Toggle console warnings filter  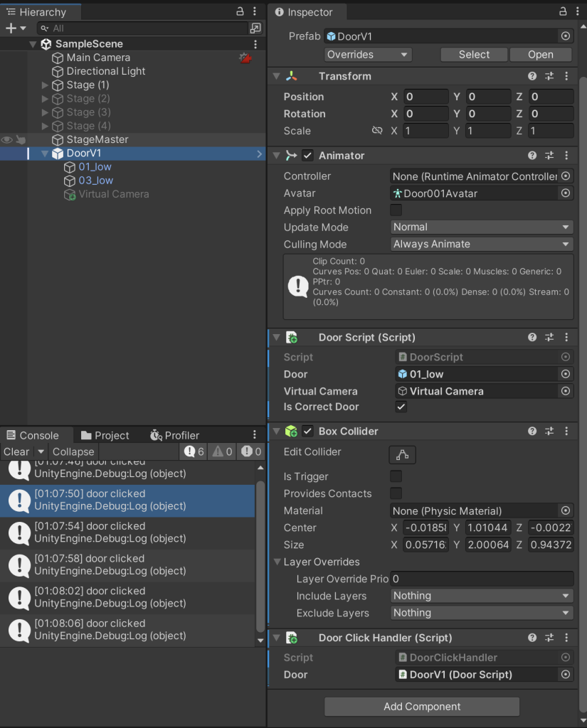(x=222, y=451)
